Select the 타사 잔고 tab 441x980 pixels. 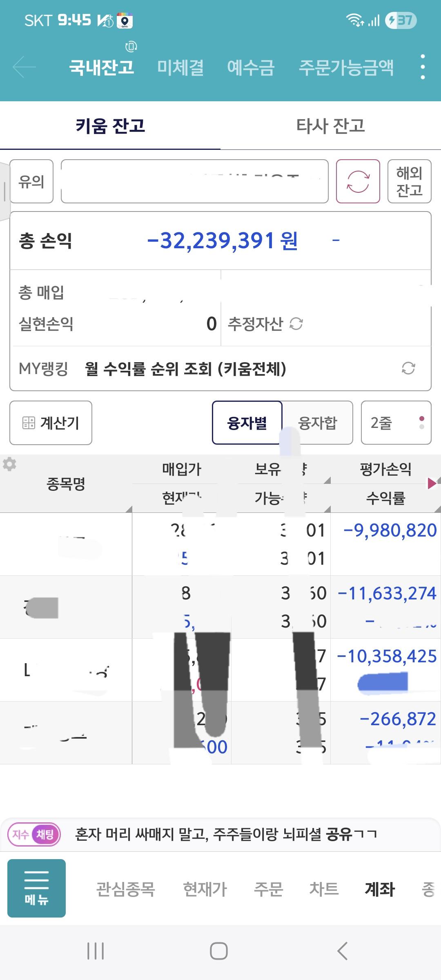[x=331, y=125]
